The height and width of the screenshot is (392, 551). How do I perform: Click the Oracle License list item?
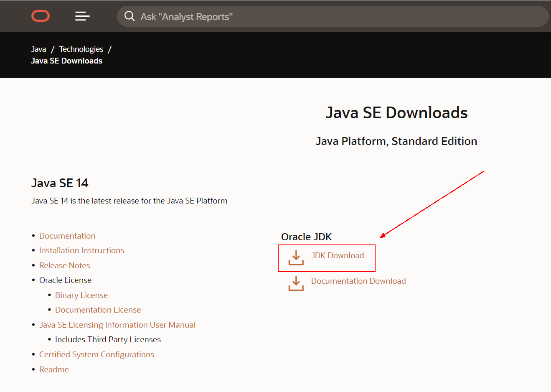65,280
